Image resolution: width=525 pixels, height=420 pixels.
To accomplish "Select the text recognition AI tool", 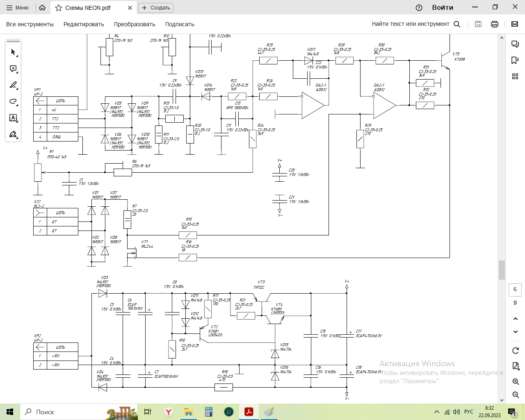I will (13, 118).
